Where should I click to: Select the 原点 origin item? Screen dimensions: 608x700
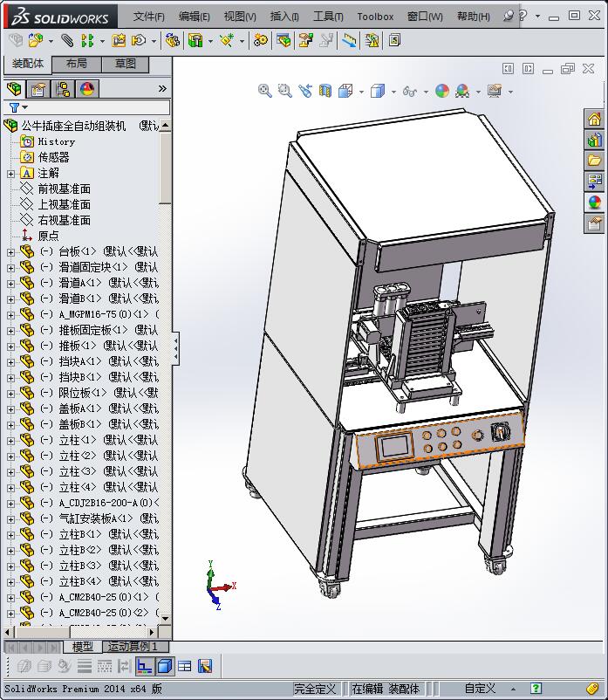tap(48, 236)
